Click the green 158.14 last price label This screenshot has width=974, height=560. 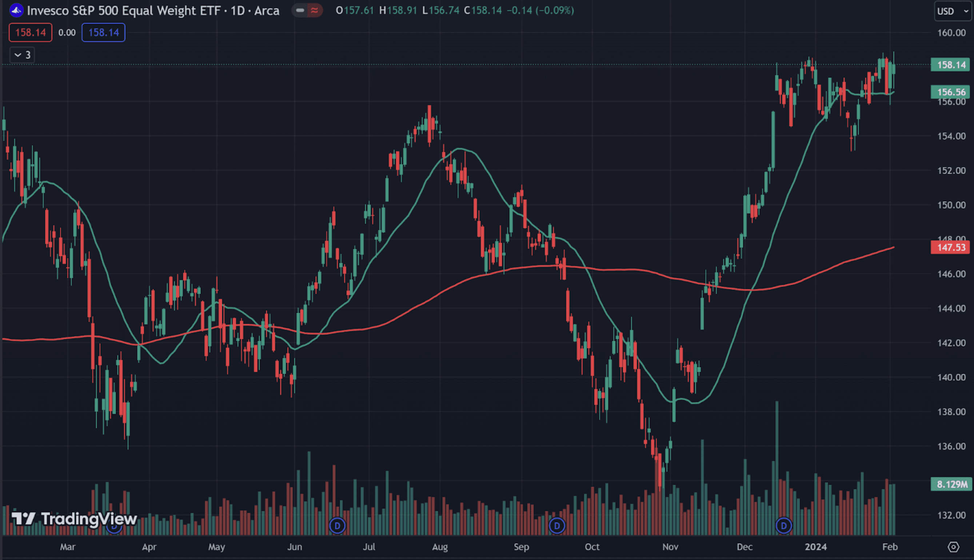pos(950,65)
